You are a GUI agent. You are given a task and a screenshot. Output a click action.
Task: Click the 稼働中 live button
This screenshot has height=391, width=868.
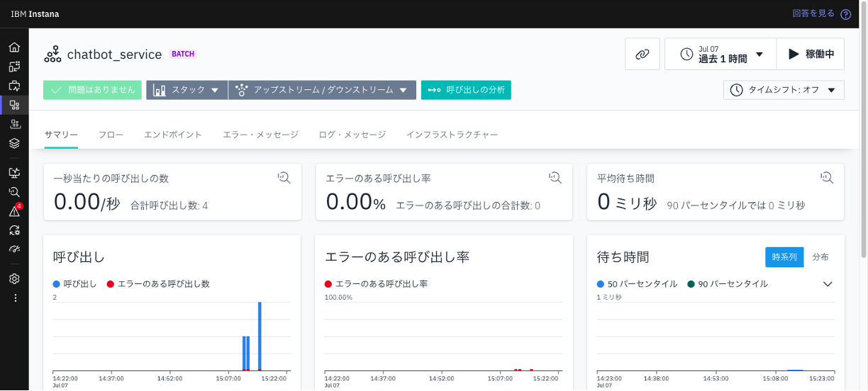[811, 54]
